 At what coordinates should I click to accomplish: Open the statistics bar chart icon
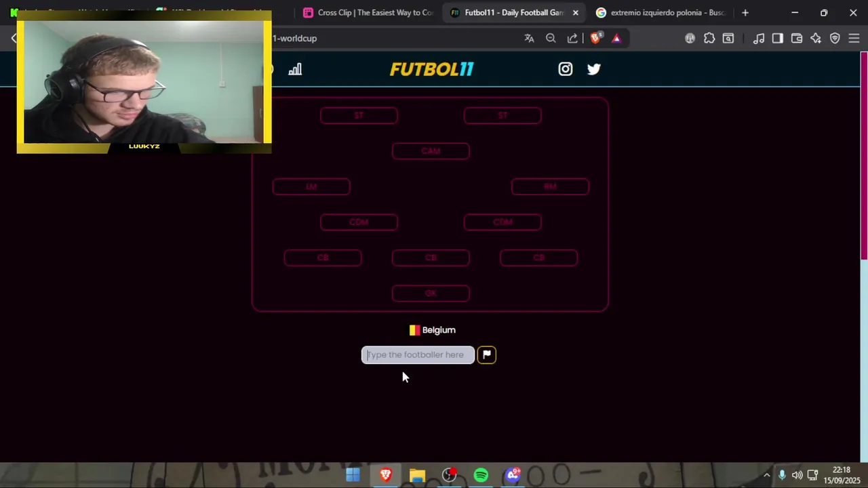click(x=295, y=69)
